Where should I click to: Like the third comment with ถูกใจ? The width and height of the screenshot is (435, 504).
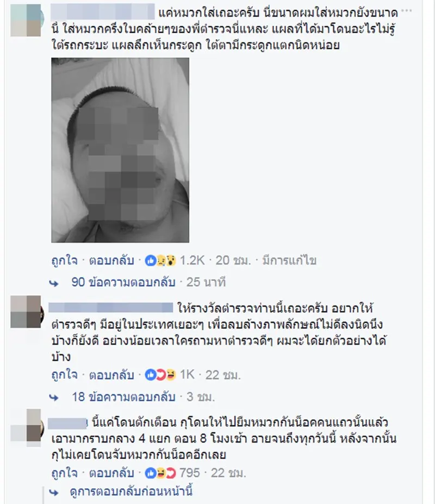65,473
